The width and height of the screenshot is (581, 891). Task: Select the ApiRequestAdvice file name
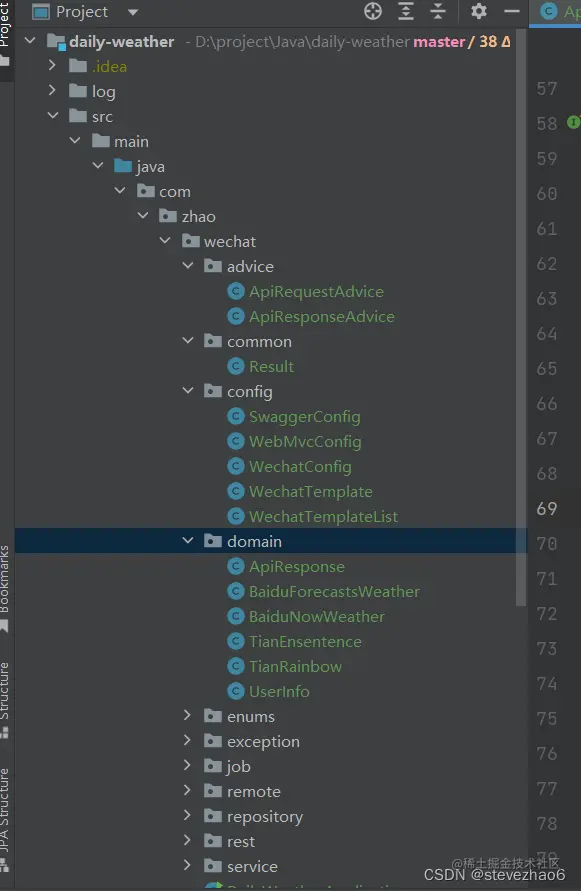click(x=317, y=292)
